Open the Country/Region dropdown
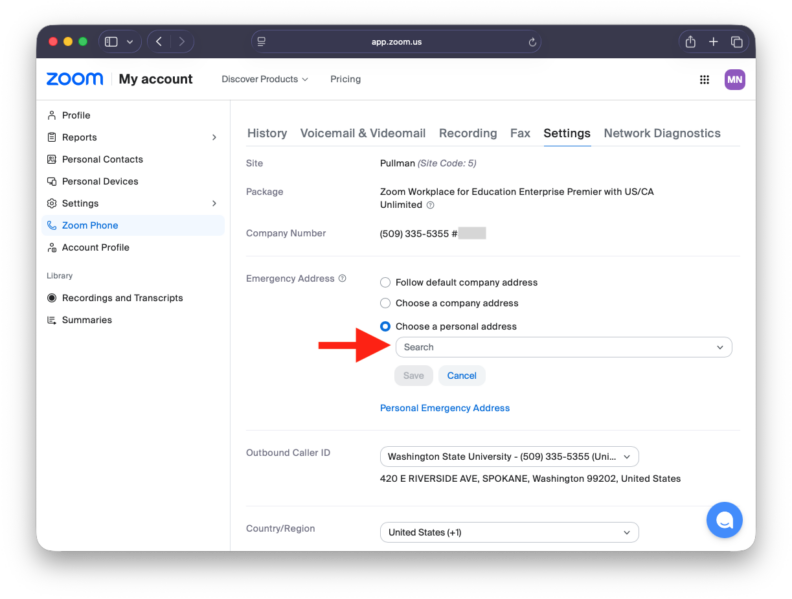The width and height of the screenshot is (792, 599). coord(509,532)
